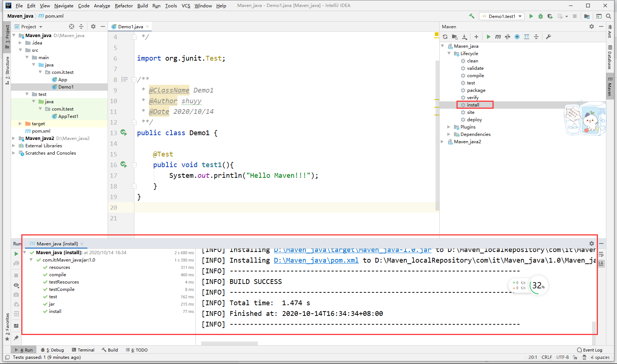Open Project panel gear settings
The width and height of the screenshot is (617, 364).
point(93,26)
